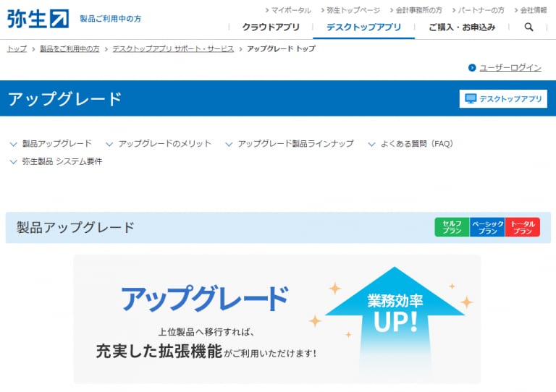Click chevron next to 弥生製品 システム要件

(x=14, y=162)
